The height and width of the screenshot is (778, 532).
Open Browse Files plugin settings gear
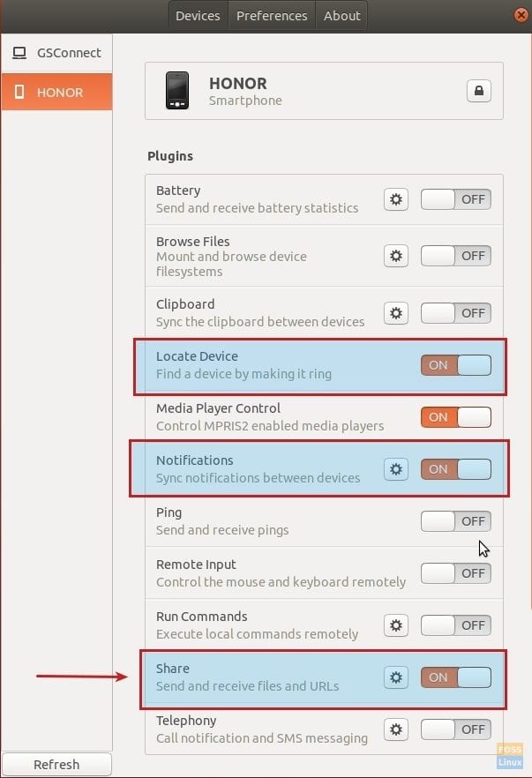click(x=396, y=256)
